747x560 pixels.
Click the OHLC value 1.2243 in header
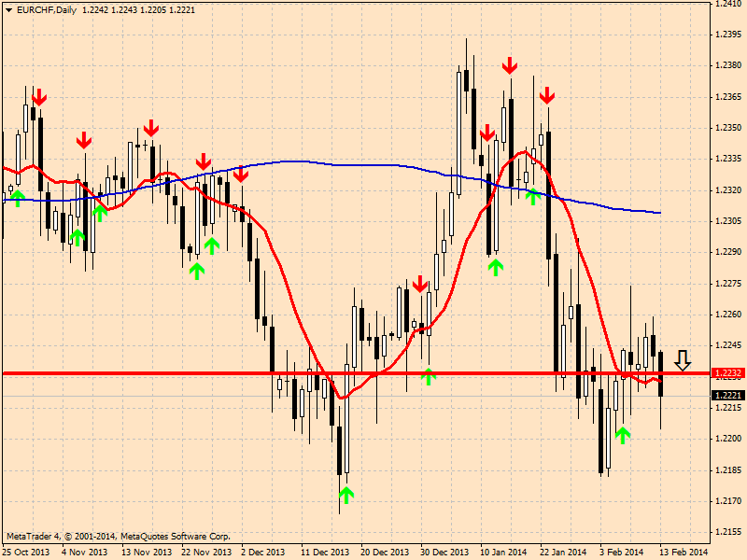(123, 10)
